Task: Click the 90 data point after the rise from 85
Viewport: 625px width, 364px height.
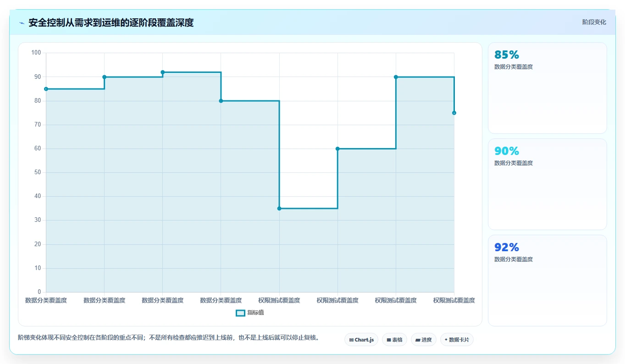Action: click(x=105, y=77)
